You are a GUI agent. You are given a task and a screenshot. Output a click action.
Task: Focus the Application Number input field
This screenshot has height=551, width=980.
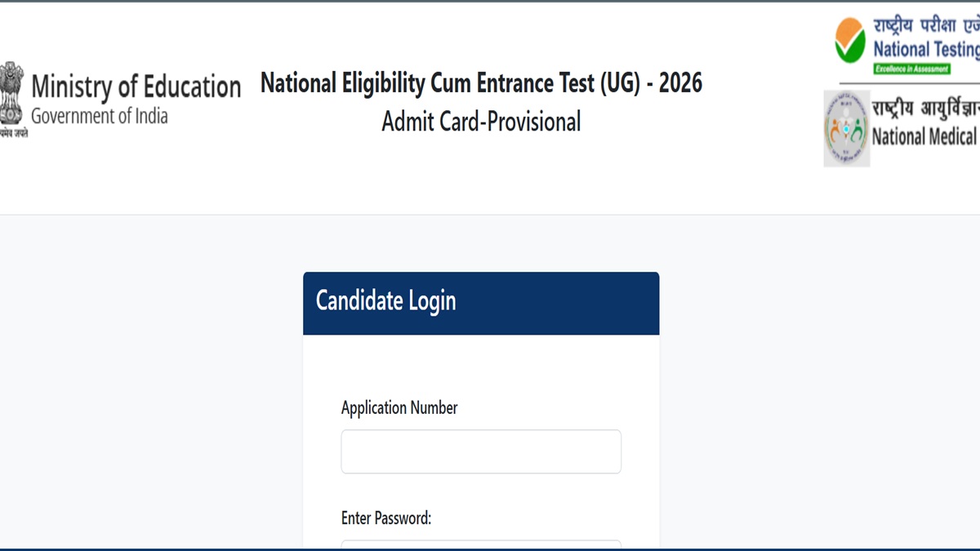point(481,451)
